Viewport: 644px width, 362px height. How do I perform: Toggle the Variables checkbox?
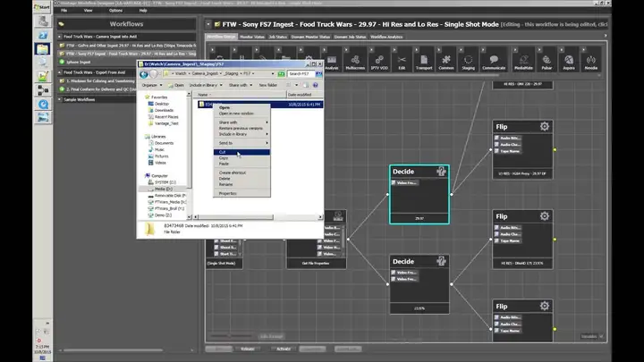point(601,336)
